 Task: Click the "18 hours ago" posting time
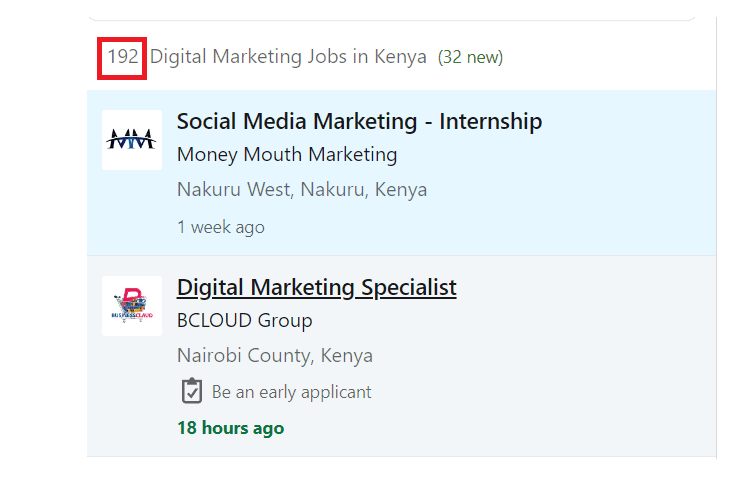230,428
